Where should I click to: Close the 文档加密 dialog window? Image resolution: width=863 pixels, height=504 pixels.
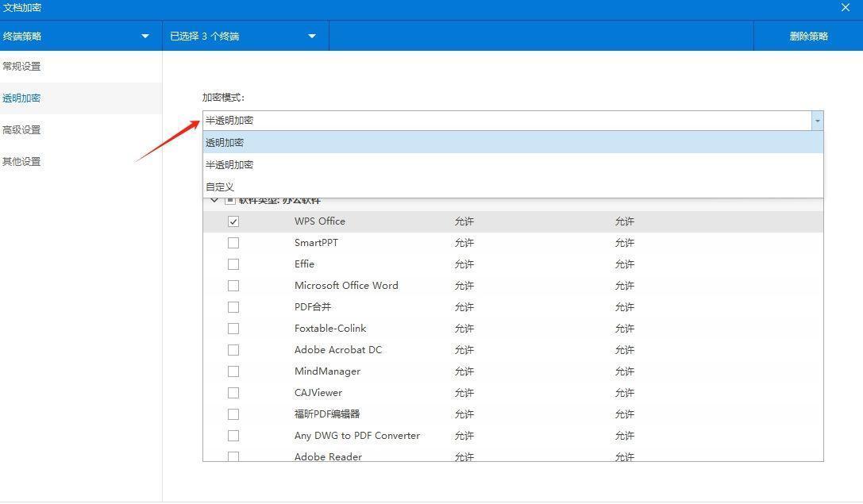pyautogui.click(x=845, y=8)
